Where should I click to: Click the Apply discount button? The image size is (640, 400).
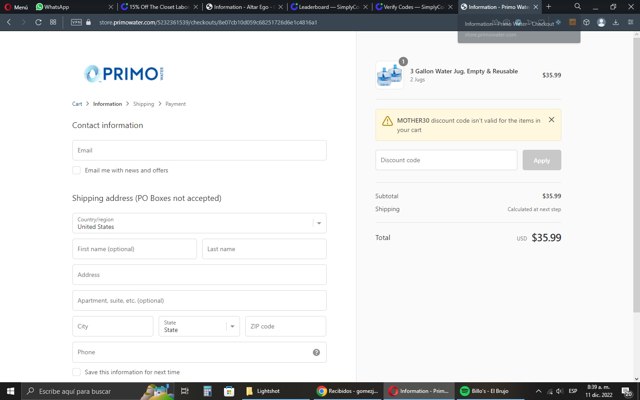542,160
